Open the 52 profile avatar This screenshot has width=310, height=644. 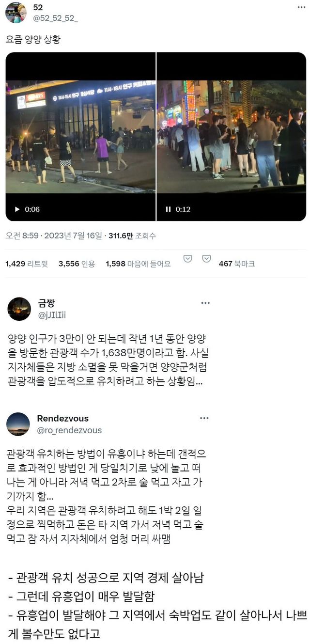(x=15, y=12)
